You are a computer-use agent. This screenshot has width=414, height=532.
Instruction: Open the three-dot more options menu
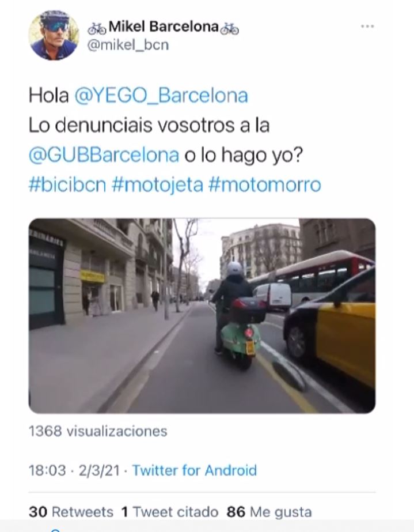coord(367,26)
